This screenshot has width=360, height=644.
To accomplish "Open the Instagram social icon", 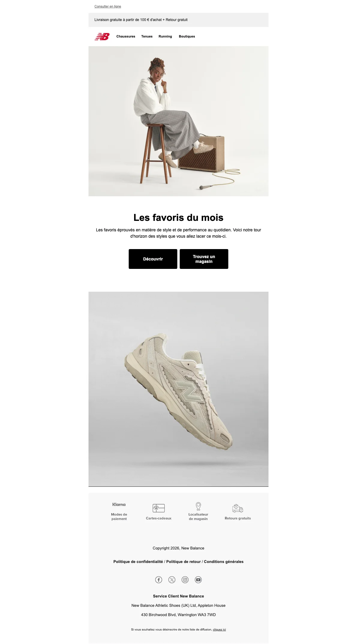I will [185, 580].
